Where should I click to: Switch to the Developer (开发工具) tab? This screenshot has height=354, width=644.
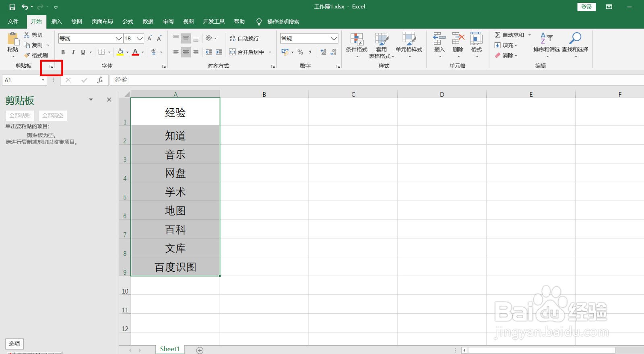pyautogui.click(x=214, y=21)
